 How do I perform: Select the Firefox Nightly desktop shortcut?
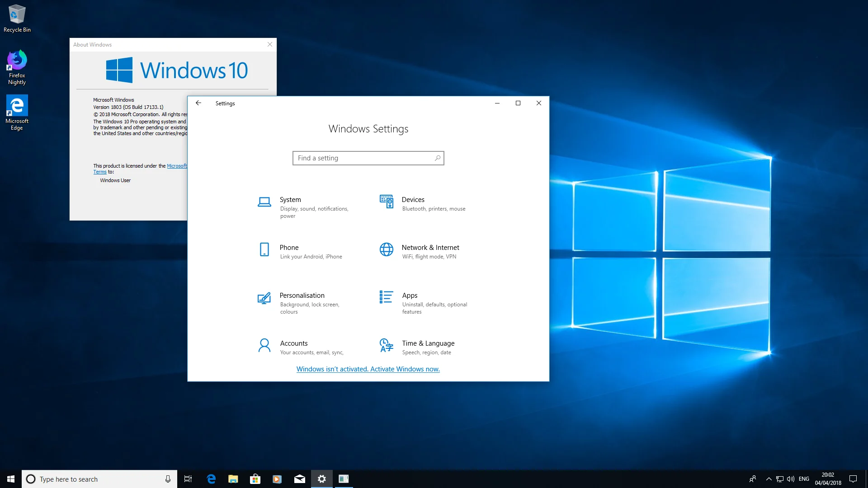click(x=17, y=67)
